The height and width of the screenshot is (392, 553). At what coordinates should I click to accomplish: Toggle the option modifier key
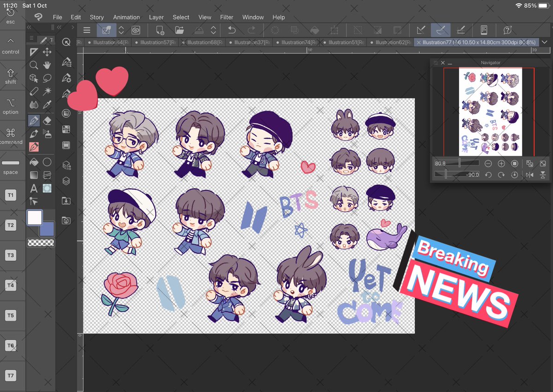pyautogui.click(x=11, y=106)
